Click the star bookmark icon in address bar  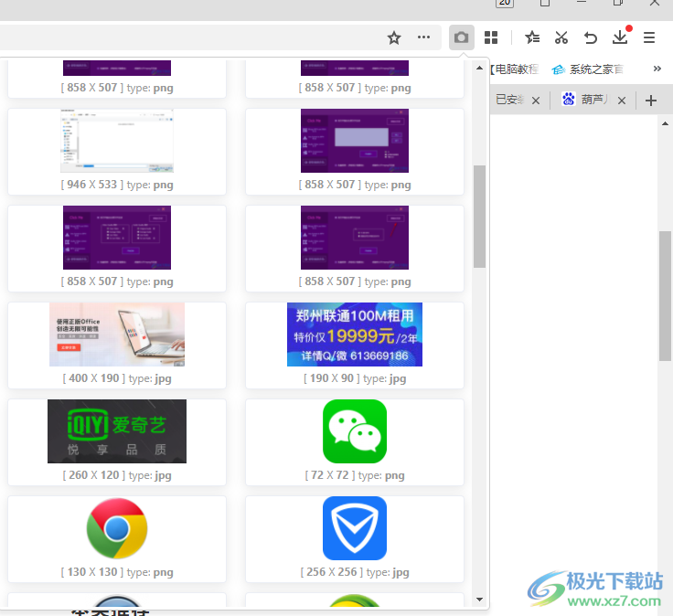tap(393, 37)
